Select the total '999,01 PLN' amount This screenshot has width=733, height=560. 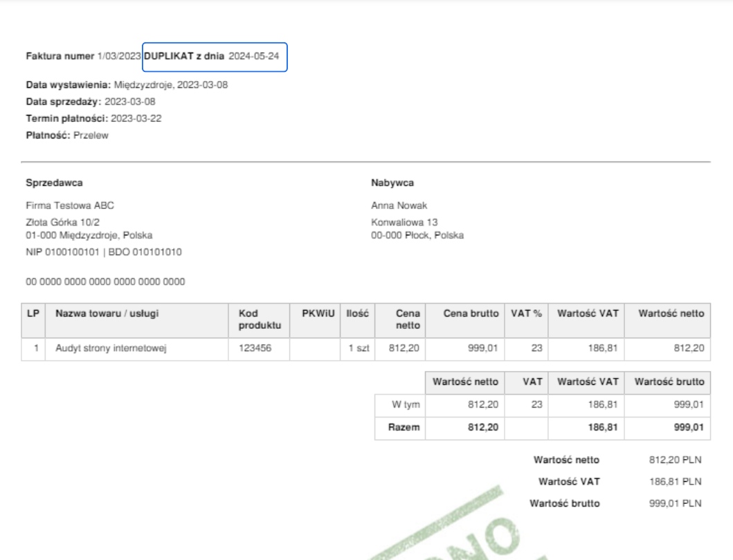point(676,503)
